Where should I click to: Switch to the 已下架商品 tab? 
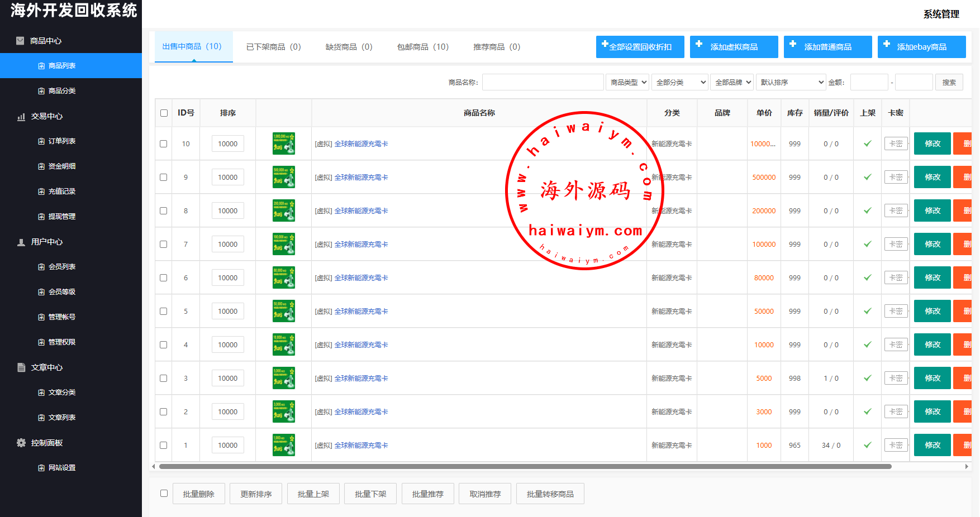coord(273,47)
